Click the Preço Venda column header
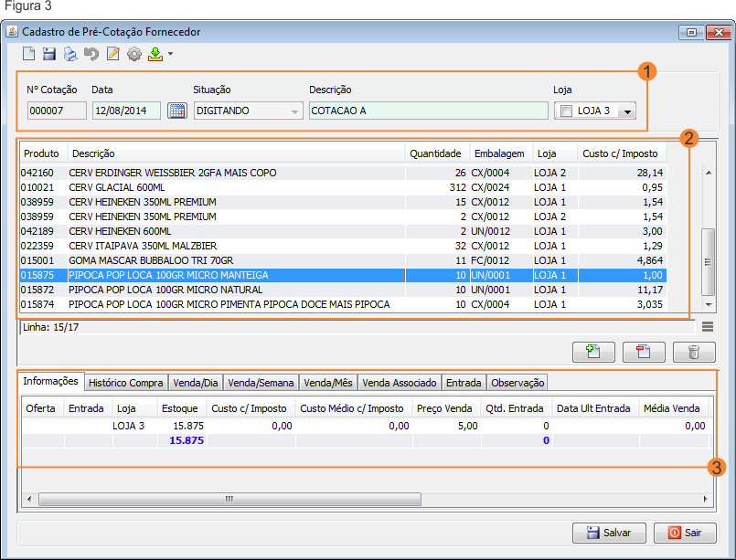The width and height of the screenshot is (736, 560). pos(446,408)
